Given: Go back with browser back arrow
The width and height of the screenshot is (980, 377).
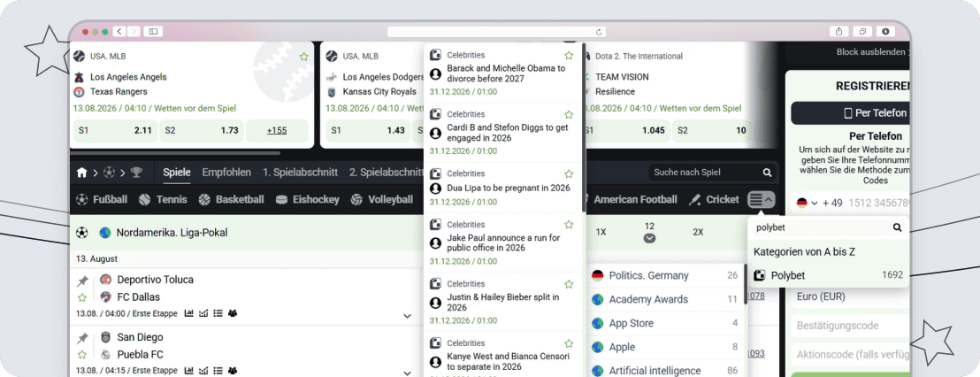Looking at the screenshot, I should (119, 31).
